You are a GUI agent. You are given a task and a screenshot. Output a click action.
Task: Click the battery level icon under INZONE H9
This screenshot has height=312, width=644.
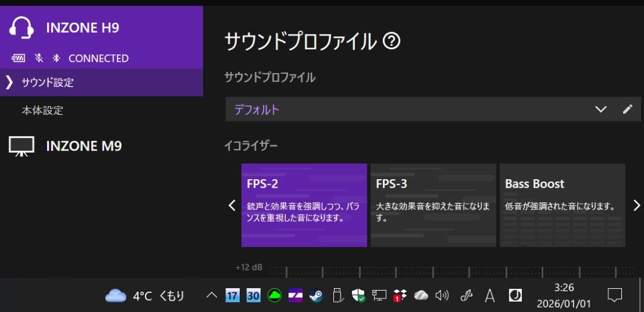tap(18, 58)
